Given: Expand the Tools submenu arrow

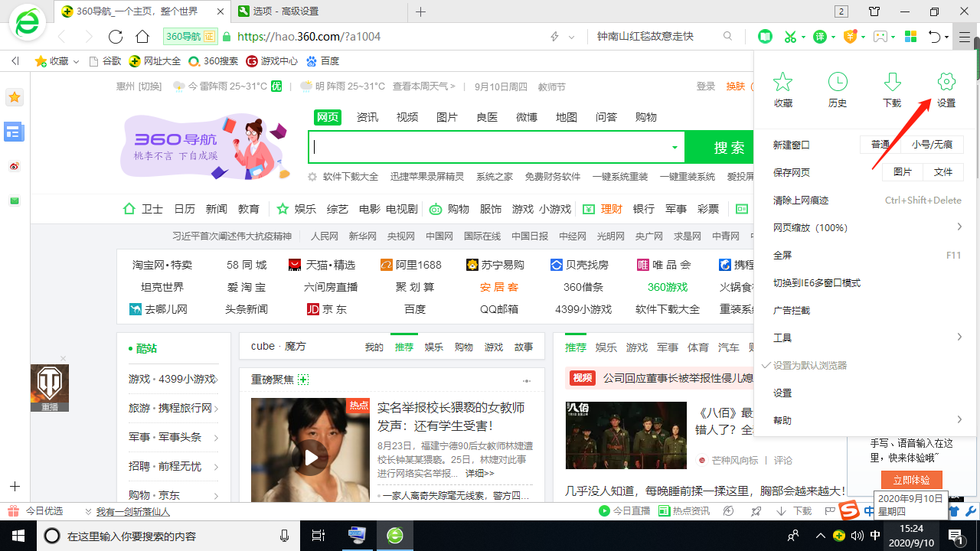Looking at the screenshot, I should click(x=959, y=337).
